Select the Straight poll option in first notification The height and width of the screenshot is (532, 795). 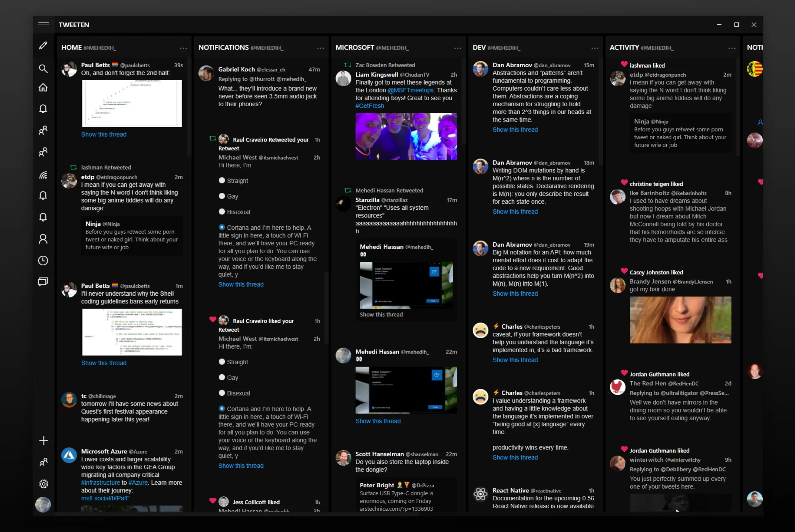pos(222,180)
